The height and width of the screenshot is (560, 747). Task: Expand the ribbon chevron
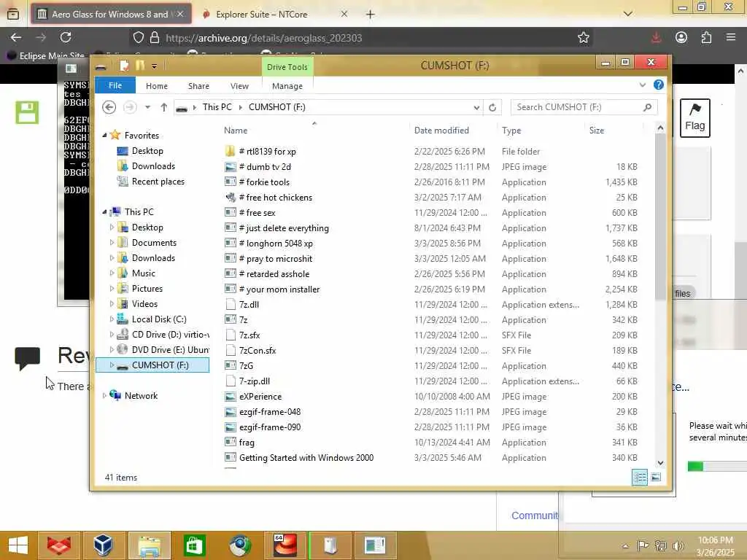pyautogui.click(x=642, y=85)
